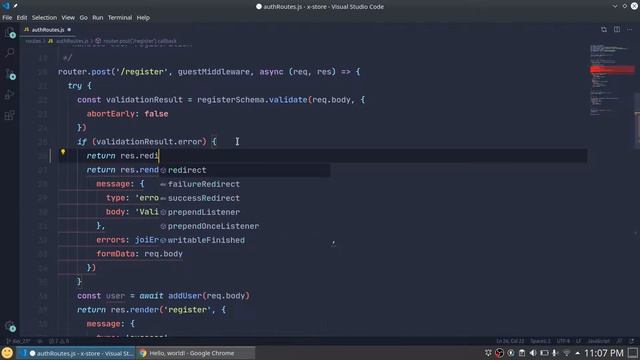Click Spaces indentation in status bar

tap(540, 341)
